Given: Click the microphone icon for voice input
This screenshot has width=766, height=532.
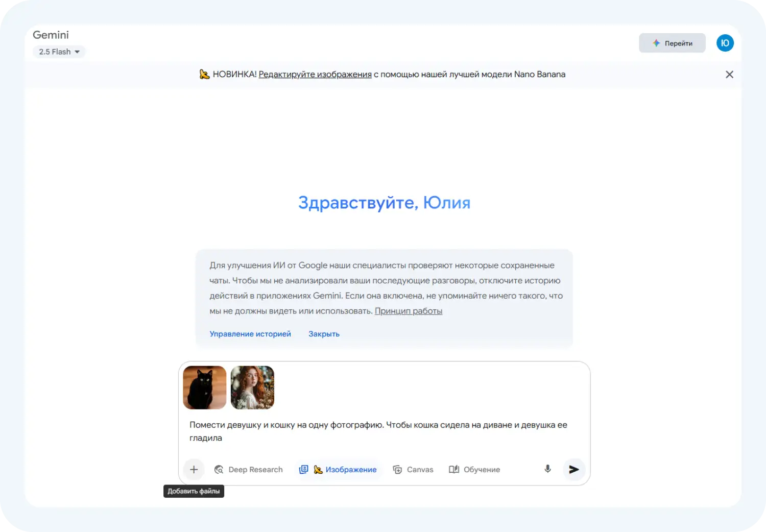Looking at the screenshot, I should coord(547,469).
